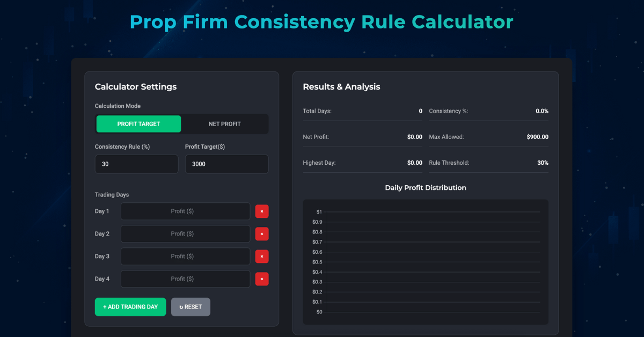This screenshot has height=337, width=644.
Task: Remove Day 4 using its red delete icon
Action: 262,279
